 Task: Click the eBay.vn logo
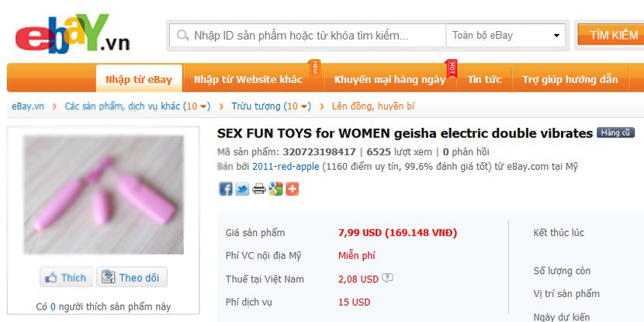point(72,33)
